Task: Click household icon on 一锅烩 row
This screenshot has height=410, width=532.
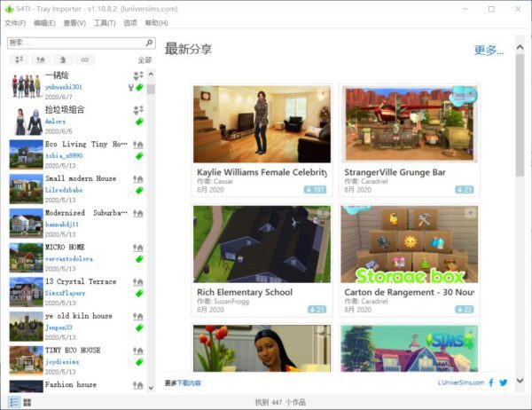Action: pos(138,75)
